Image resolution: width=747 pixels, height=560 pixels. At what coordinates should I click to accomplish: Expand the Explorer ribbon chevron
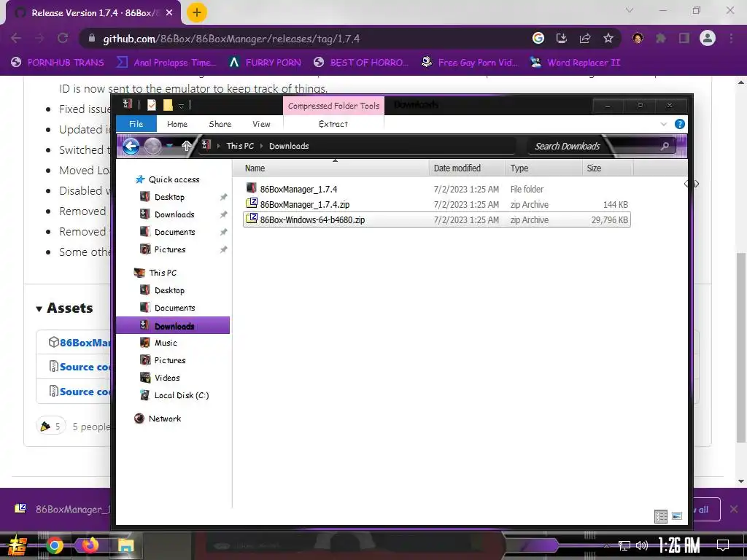point(664,124)
